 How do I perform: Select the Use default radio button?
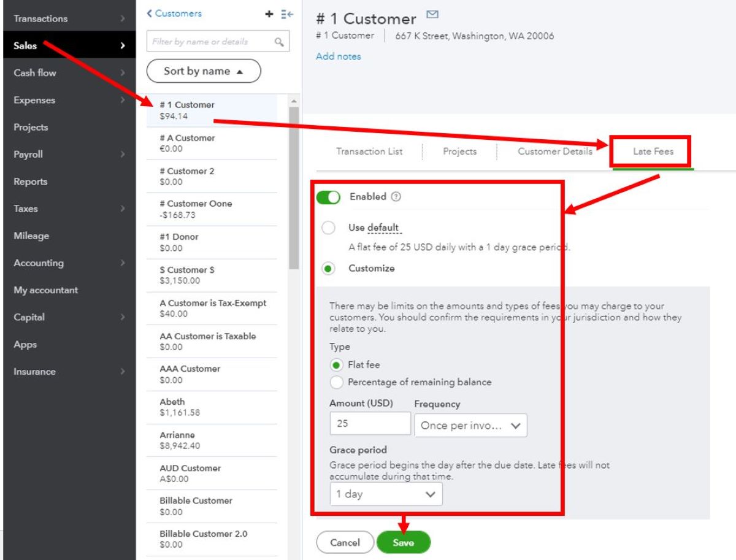pyautogui.click(x=329, y=228)
